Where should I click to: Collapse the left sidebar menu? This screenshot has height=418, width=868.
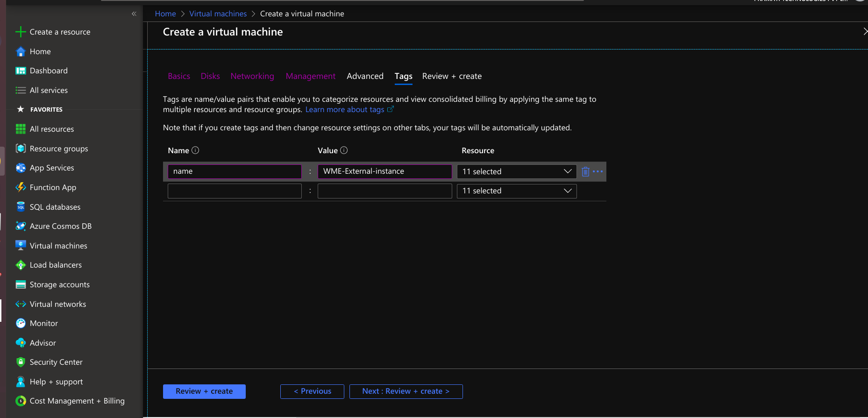click(134, 14)
